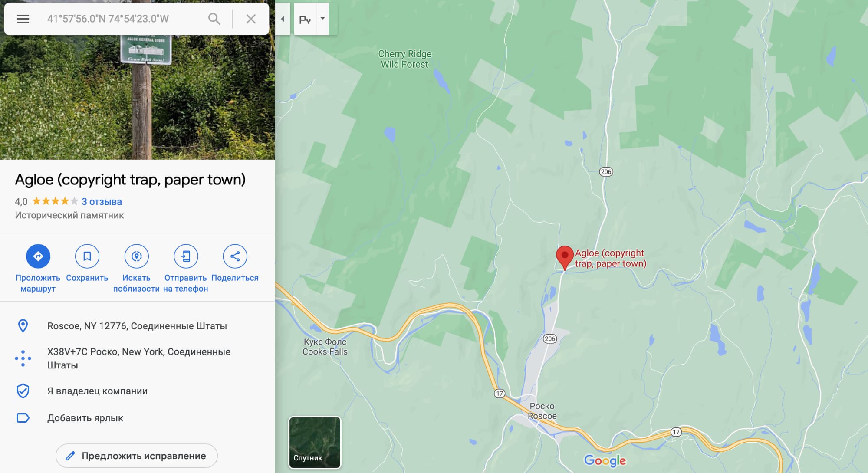Select Добавить ярлык option
Screen dimensions: 868x473
click(x=137, y=418)
